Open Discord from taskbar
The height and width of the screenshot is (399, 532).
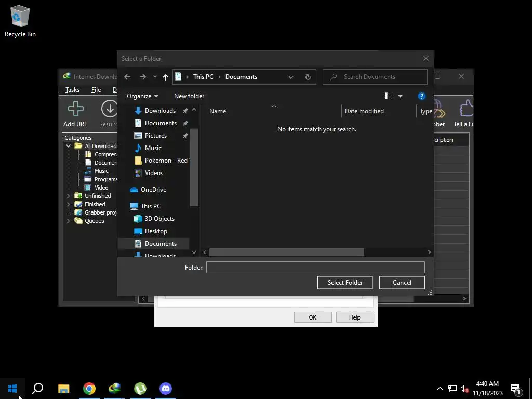click(166, 389)
